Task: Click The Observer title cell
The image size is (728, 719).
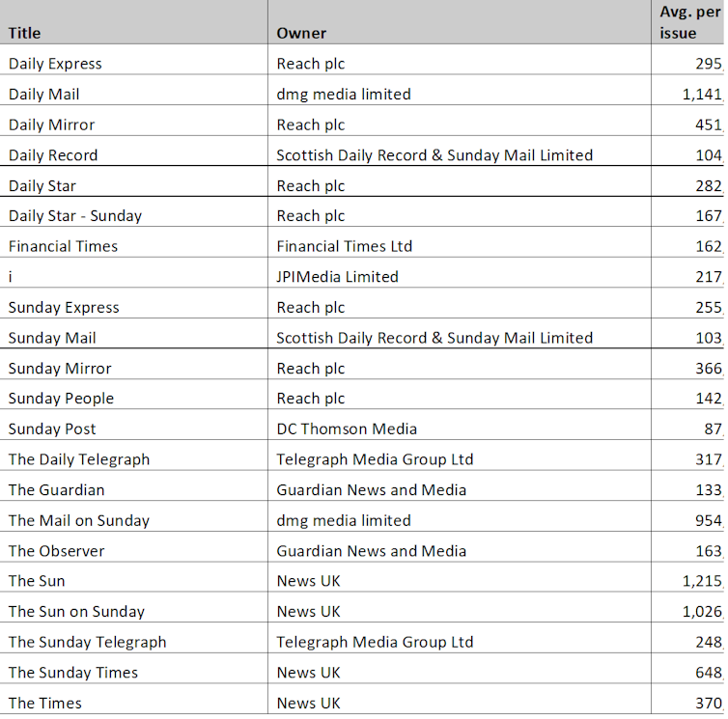Action: click(x=56, y=551)
